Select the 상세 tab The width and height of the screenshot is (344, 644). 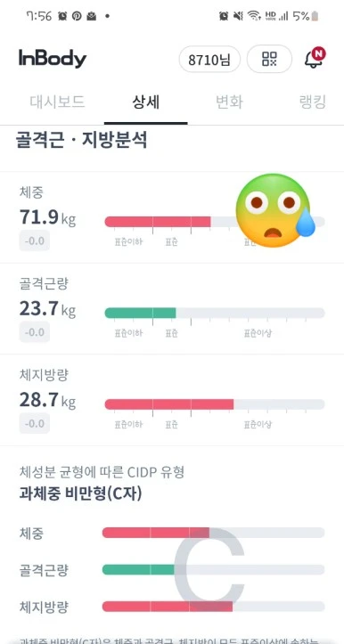click(x=146, y=102)
